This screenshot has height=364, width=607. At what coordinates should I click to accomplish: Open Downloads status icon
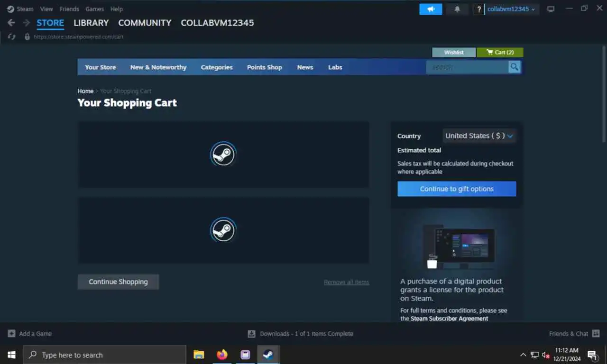tap(252, 334)
